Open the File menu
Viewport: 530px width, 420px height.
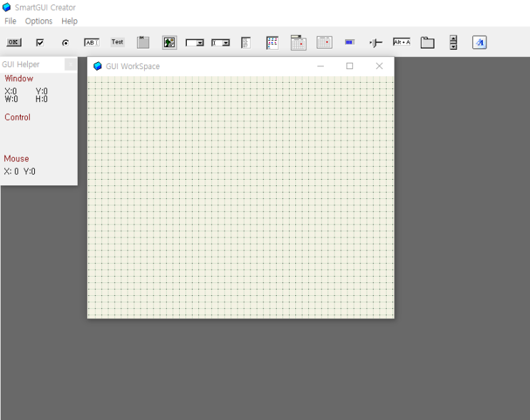tap(10, 21)
